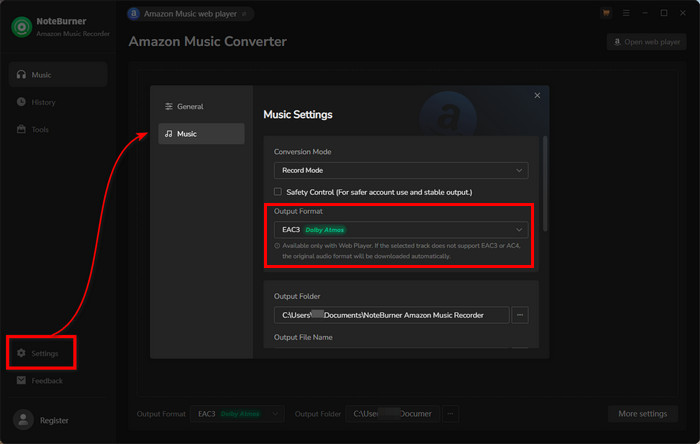
Task: Click the Output File Name label
Action: [x=303, y=337]
